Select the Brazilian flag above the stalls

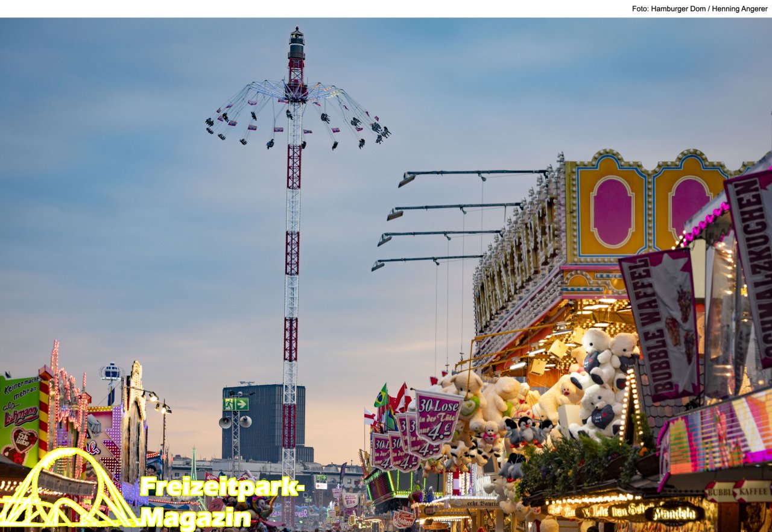pyautogui.click(x=381, y=396)
